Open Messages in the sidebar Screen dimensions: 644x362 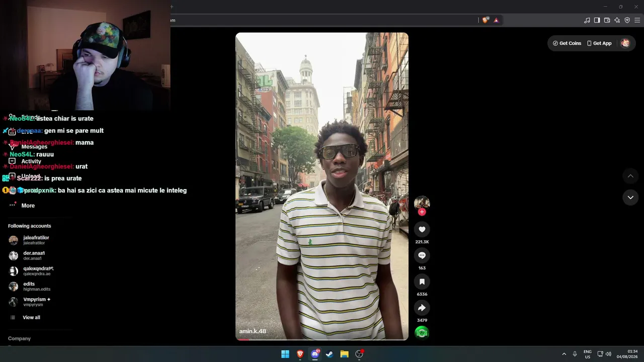click(x=28, y=146)
